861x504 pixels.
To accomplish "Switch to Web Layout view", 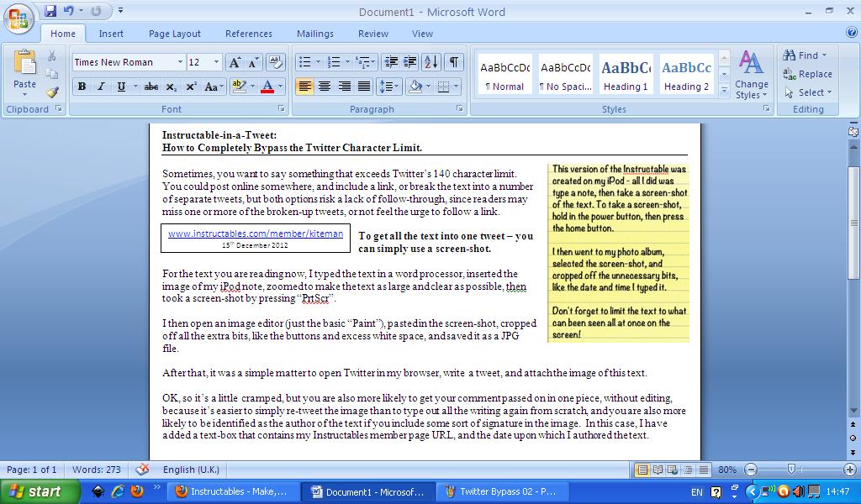I will pyautogui.click(x=673, y=470).
